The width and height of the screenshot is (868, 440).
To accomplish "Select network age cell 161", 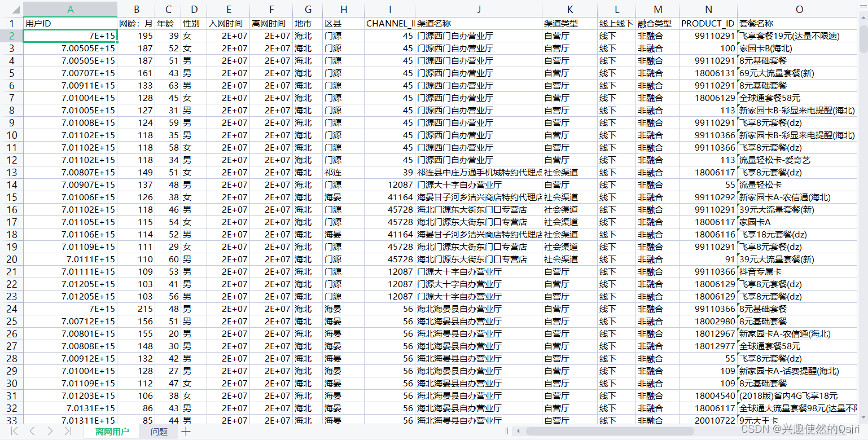I will click(x=136, y=73).
